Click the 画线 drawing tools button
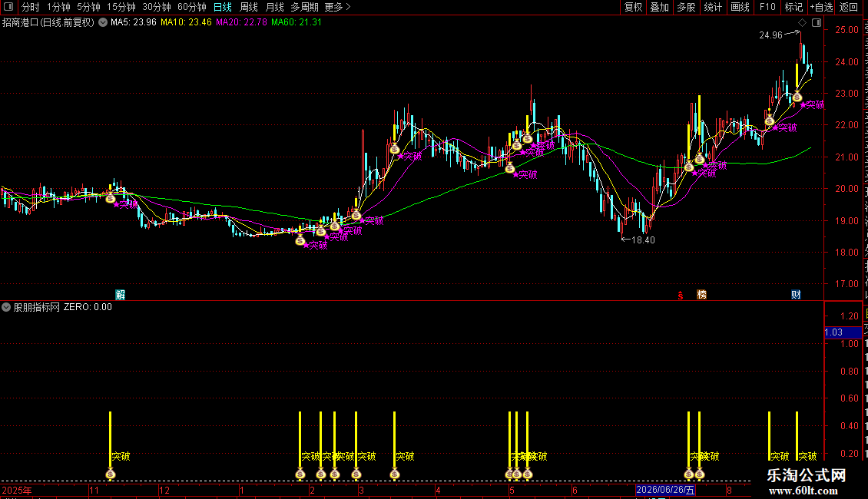 [740, 7]
